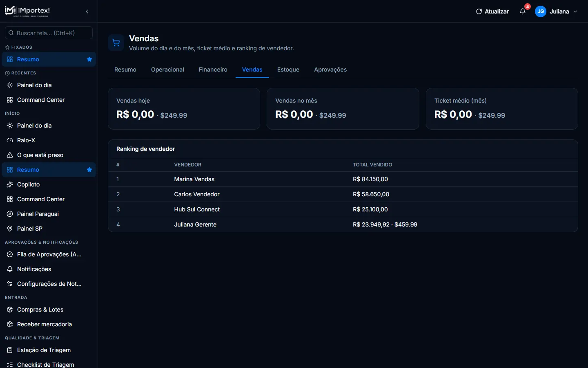Open the Vendas hoje card
588x368 pixels.
tap(184, 109)
